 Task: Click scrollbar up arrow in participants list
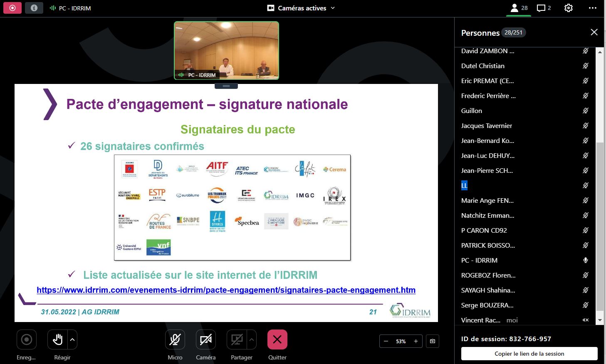[599, 52]
